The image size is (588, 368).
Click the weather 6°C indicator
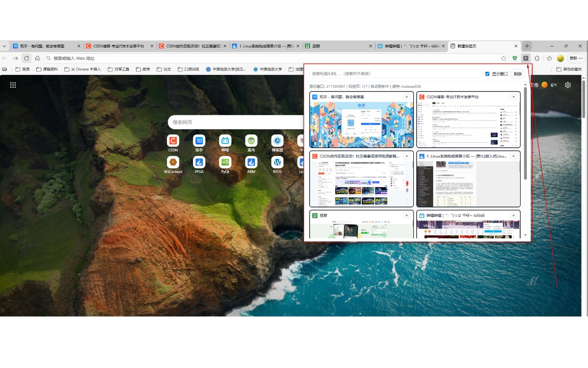[549, 85]
